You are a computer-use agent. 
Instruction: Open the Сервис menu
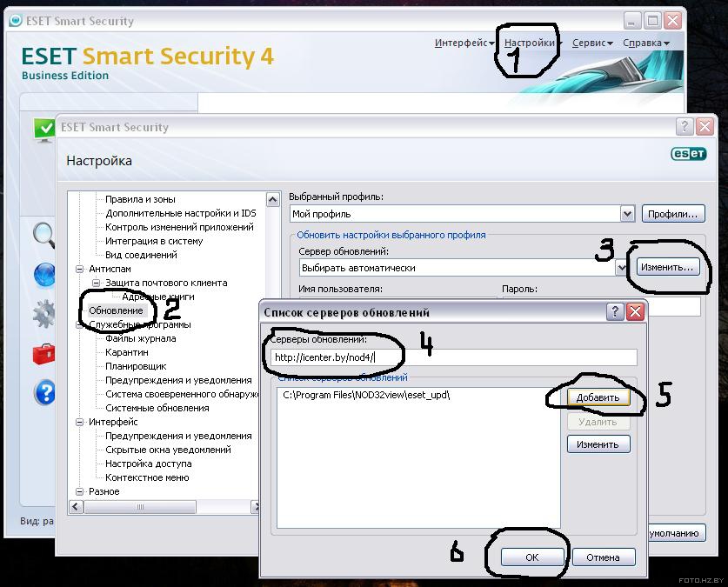pos(592,43)
